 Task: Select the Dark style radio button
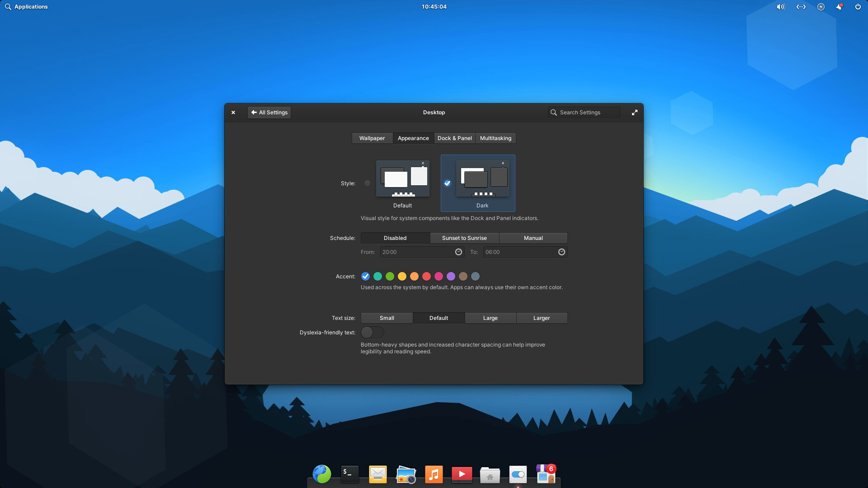447,183
